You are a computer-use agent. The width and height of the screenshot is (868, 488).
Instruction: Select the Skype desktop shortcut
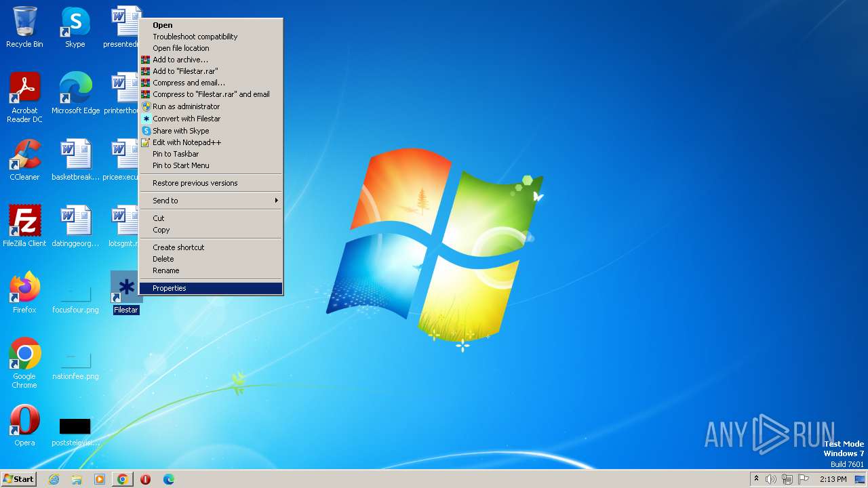(x=75, y=27)
